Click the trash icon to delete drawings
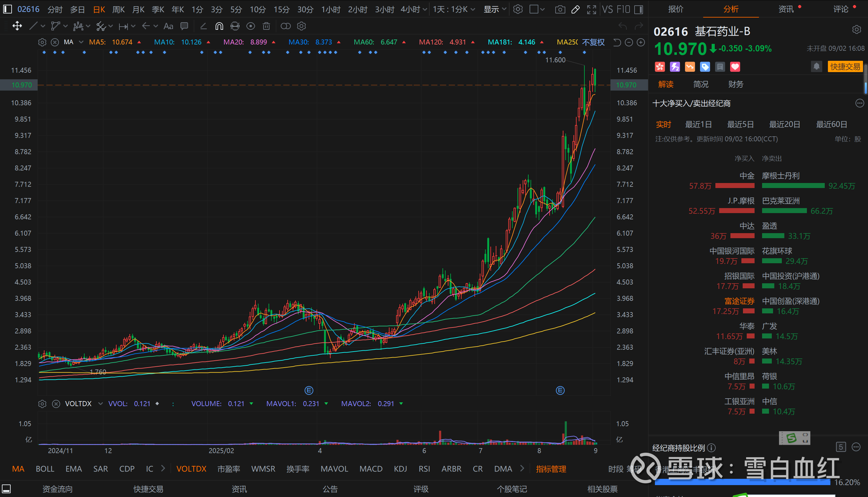 point(266,26)
